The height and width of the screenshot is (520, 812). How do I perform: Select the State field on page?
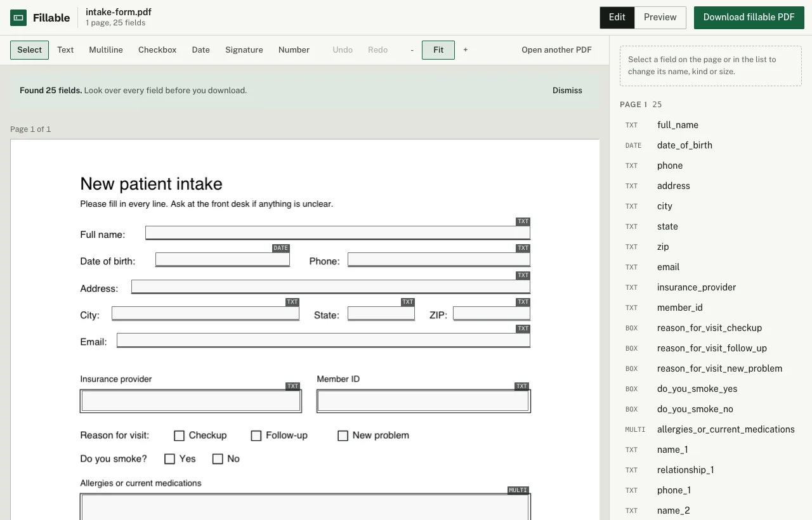click(x=381, y=313)
